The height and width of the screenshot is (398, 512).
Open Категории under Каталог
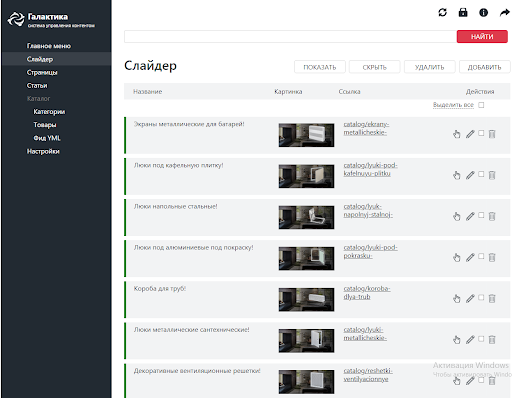[x=49, y=112]
